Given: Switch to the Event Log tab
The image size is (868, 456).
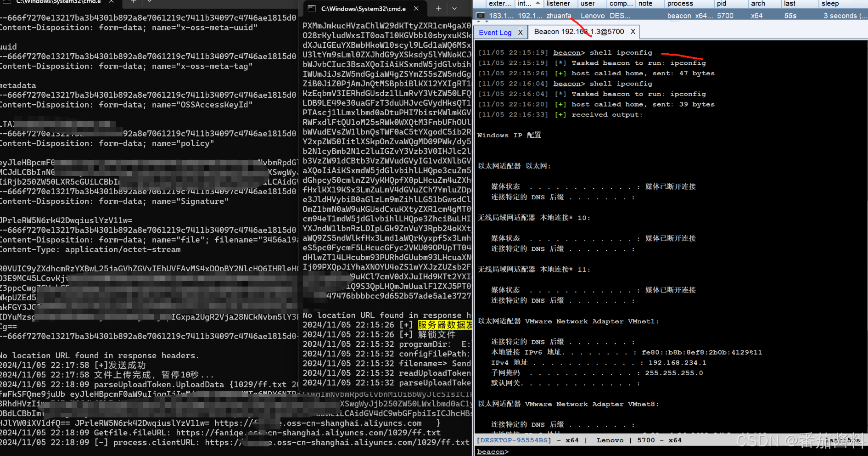Looking at the screenshot, I should [495, 32].
